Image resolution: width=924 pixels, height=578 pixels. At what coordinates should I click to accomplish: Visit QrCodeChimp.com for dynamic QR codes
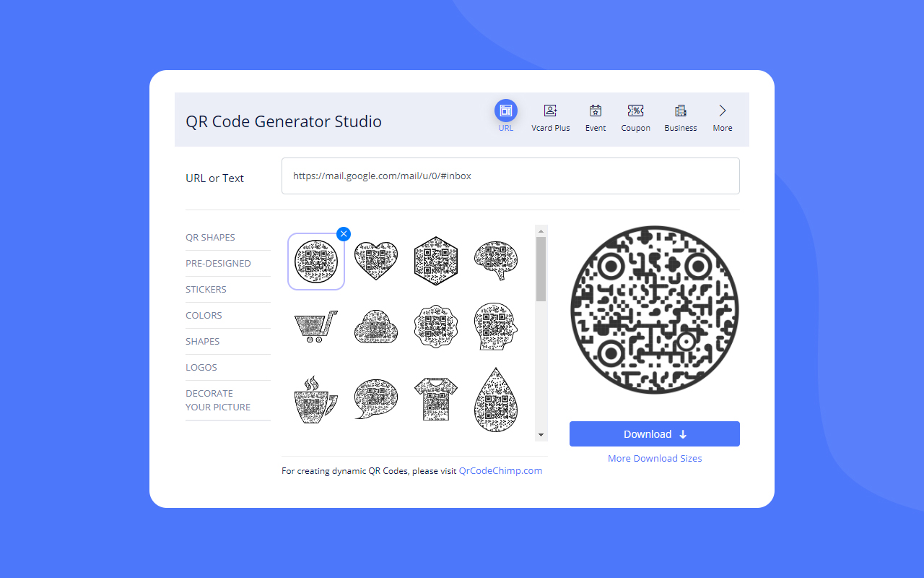coord(500,470)
